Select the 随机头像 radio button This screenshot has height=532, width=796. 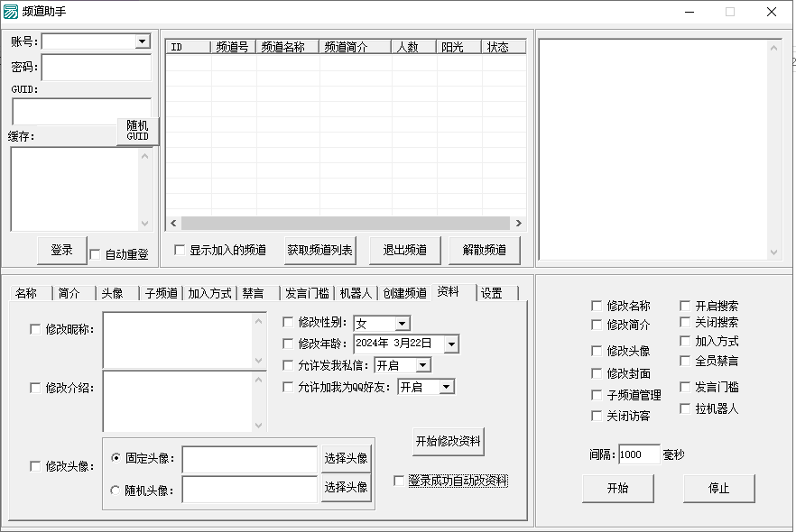coord(115,490)
